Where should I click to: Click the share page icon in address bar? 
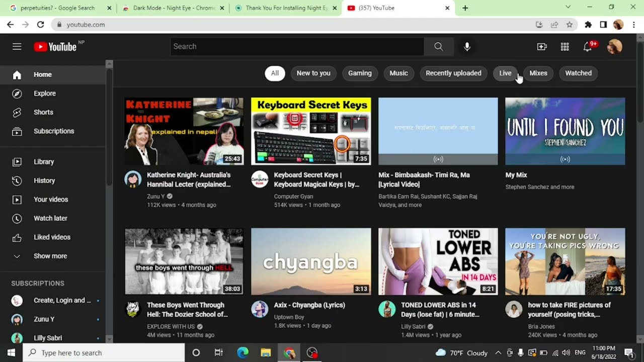(x=554, y=24)
